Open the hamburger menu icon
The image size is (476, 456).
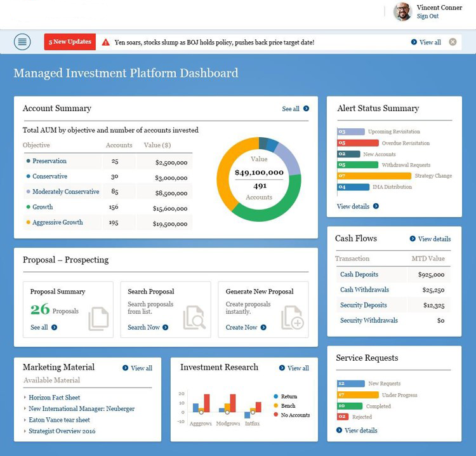(x=22, y=42)
